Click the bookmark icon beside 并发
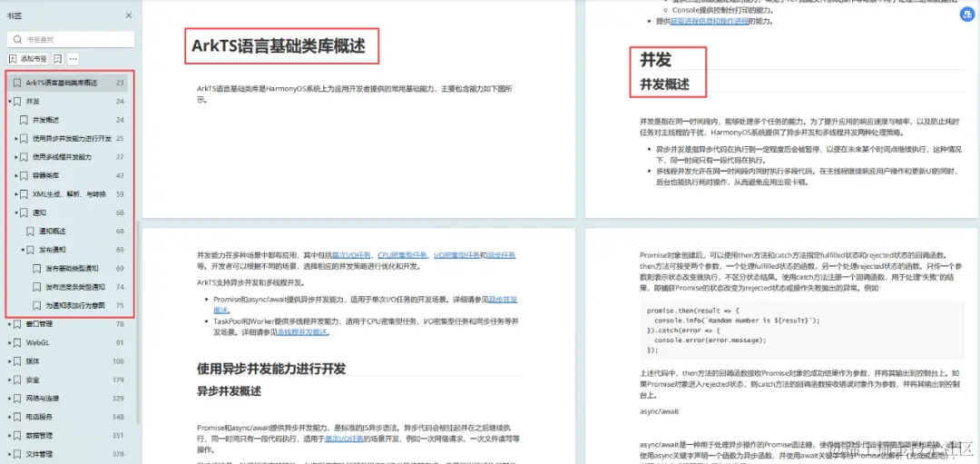This screenshot has height=464, width=980. coord(17,102)
